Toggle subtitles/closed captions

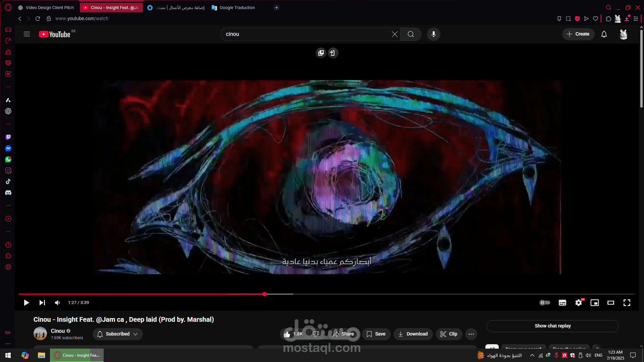pos(562,303)
